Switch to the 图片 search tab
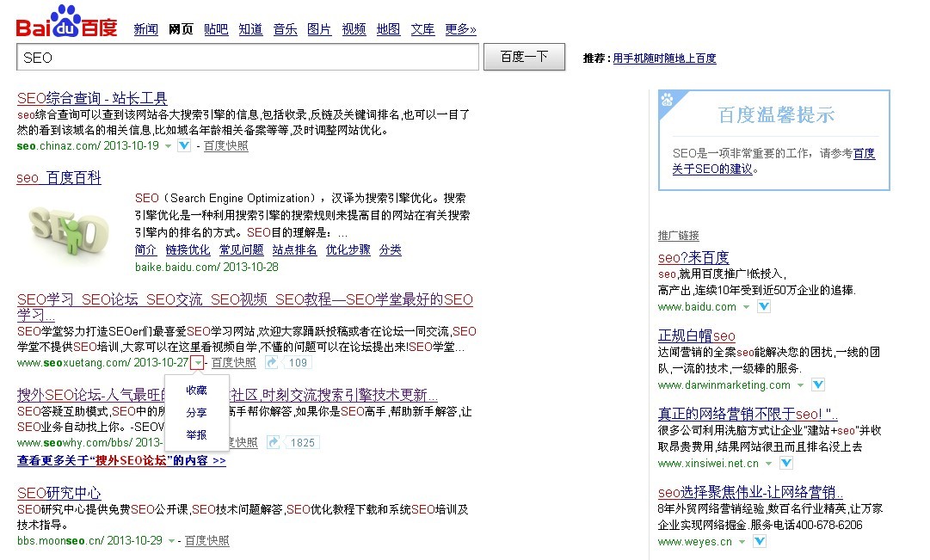This screenshot has width=930, height=560. coord(318,29)
